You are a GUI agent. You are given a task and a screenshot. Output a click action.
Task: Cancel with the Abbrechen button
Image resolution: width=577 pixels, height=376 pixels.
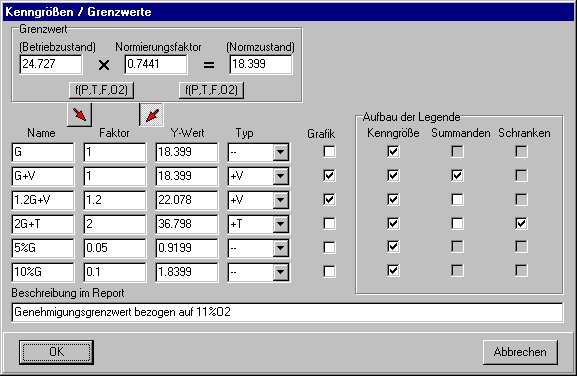pyautogui.click(x=520, y=352)
